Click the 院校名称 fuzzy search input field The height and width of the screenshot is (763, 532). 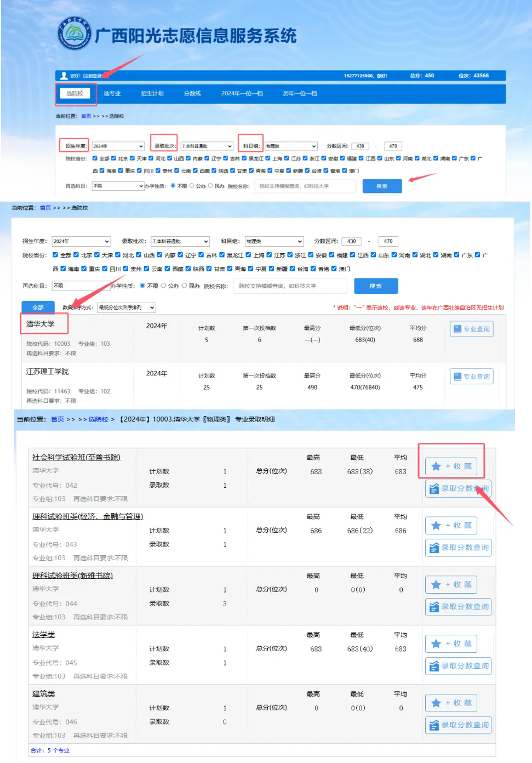pyautogui.click(x=290, y=286)
